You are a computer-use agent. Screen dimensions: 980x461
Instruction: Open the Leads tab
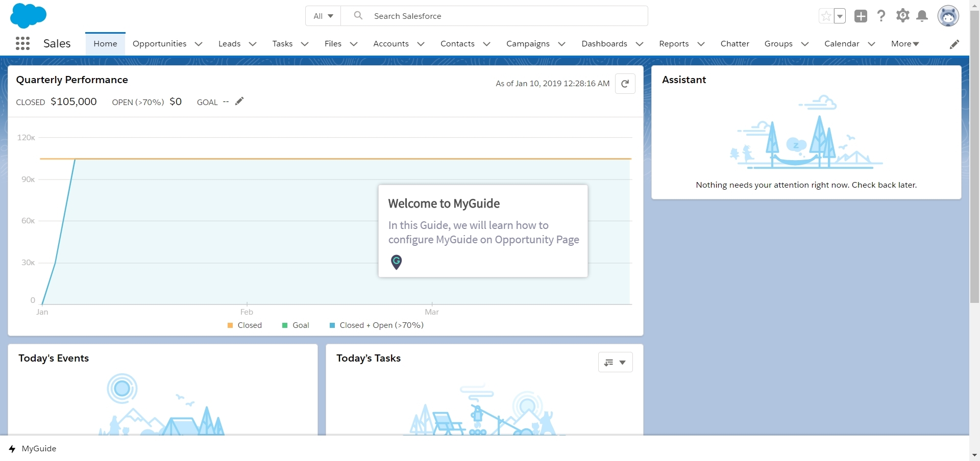(x=229, y=44)
